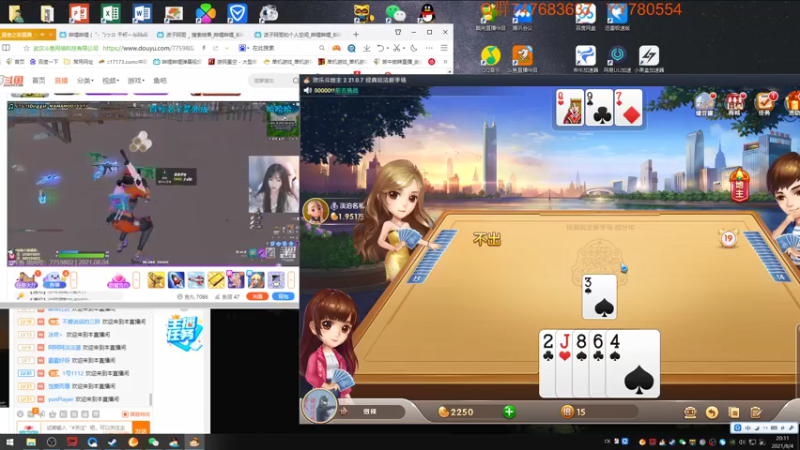Open the QQ penguin desktop shortcut
Image resolution: width=800 pixels, height=450 pixels.
(x=427, y=13)
